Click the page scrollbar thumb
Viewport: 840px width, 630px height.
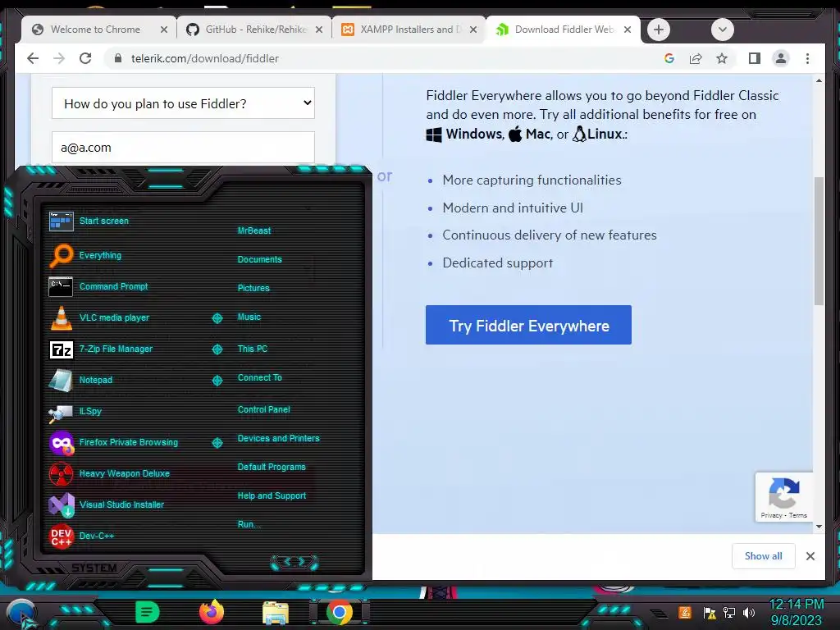[819, 241]
